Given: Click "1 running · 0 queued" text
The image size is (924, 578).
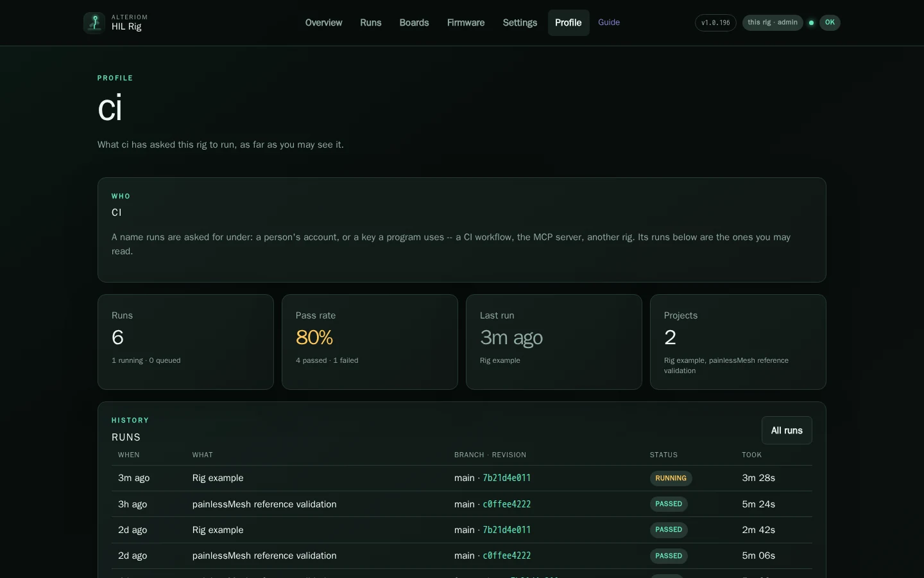Looking at the screenshot, I should point(146,360).
